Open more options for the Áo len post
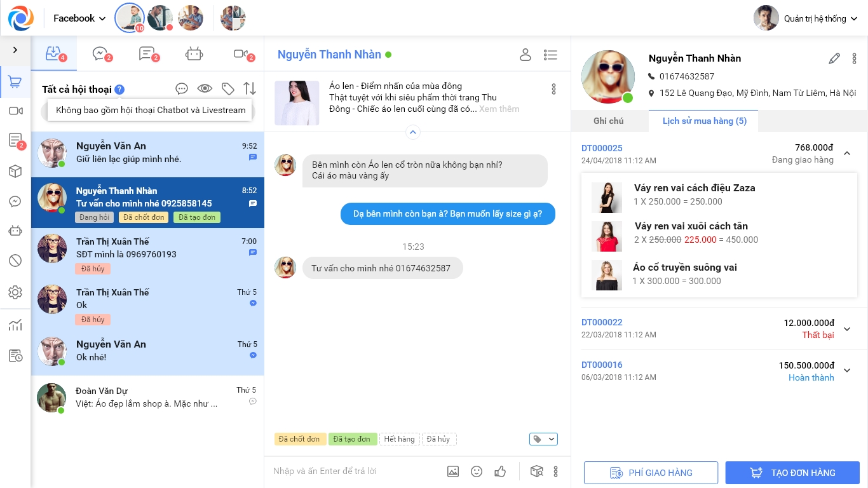Viewport: 868px width, 488px height. pyautogui.click(x=554, y=89)
